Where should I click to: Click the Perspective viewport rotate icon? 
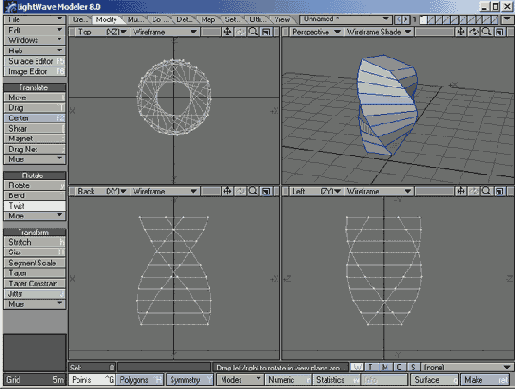474,32
